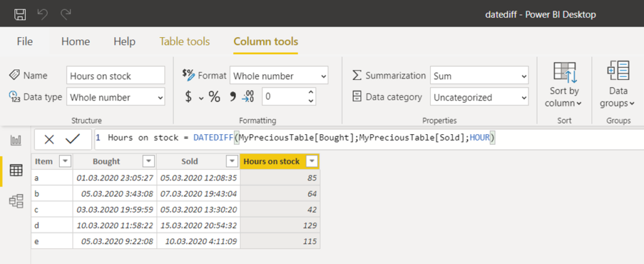
Task: Save the file with the floppy icon
Action: pyautogui.click(x=20, y=14)
